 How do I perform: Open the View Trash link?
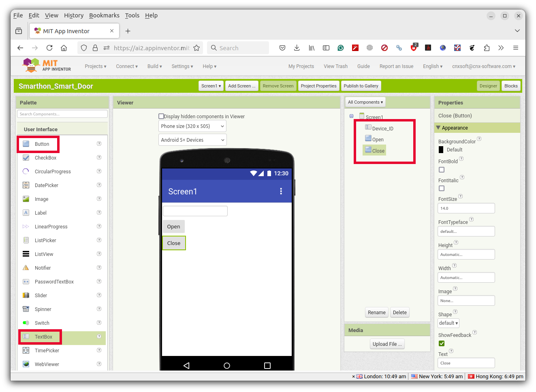[x=336, y=66]
